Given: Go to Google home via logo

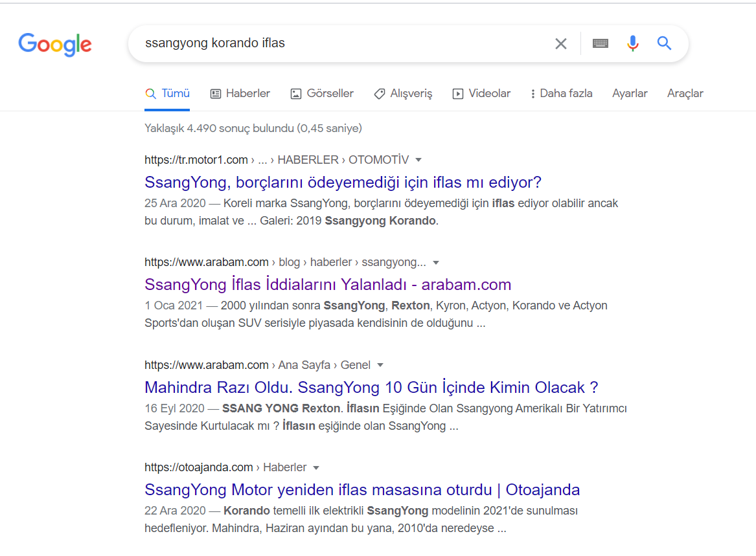Looking at the screenshot, I should pos(55,45).
